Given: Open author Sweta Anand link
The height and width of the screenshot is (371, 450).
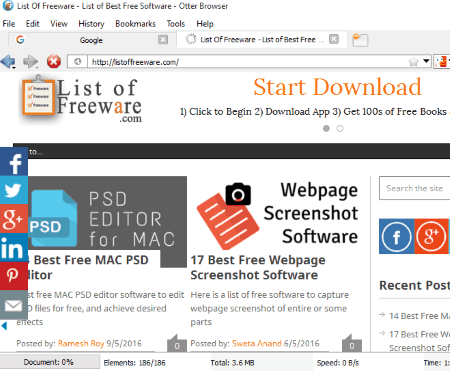Looking at the screenshot, I should coord(257,343).
